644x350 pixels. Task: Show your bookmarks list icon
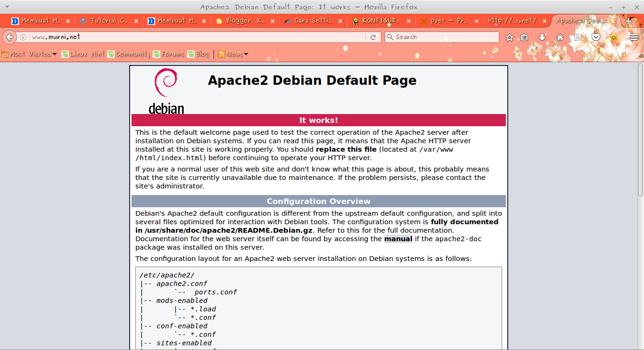coord(524,37)
